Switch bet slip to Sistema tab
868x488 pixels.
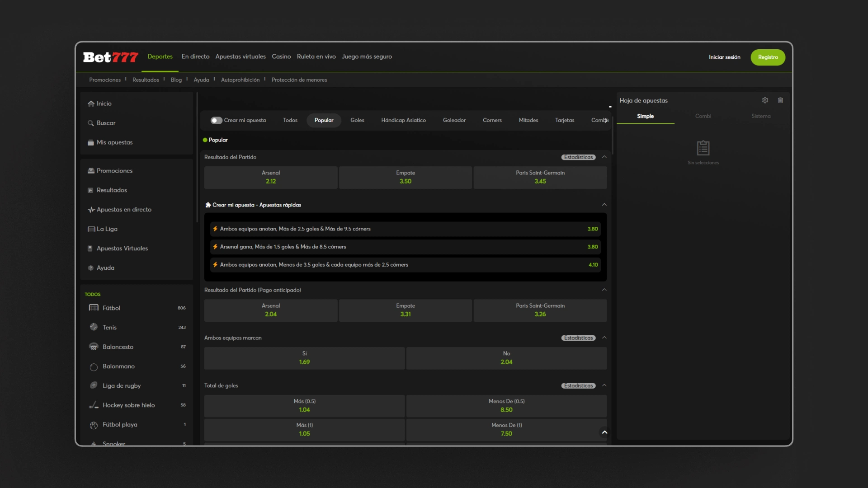click(x=761, y=116)
